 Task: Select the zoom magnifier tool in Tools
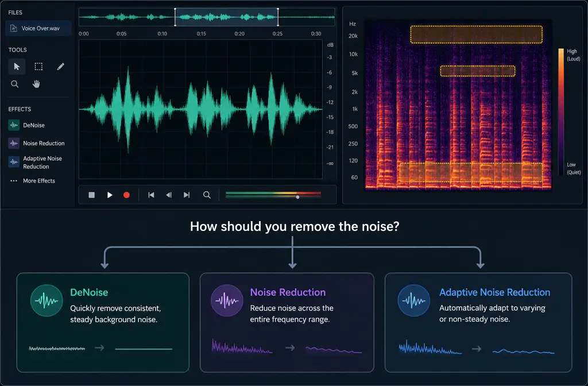(14, 84)
